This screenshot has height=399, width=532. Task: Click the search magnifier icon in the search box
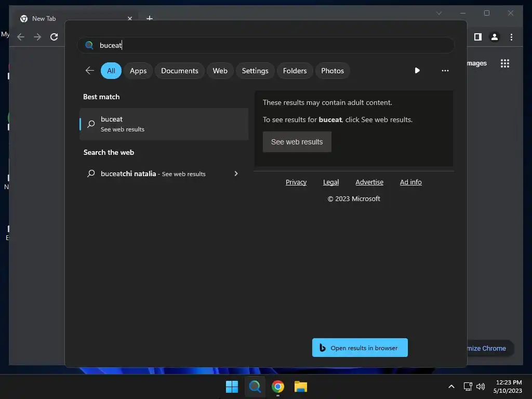tap(89, 45)
